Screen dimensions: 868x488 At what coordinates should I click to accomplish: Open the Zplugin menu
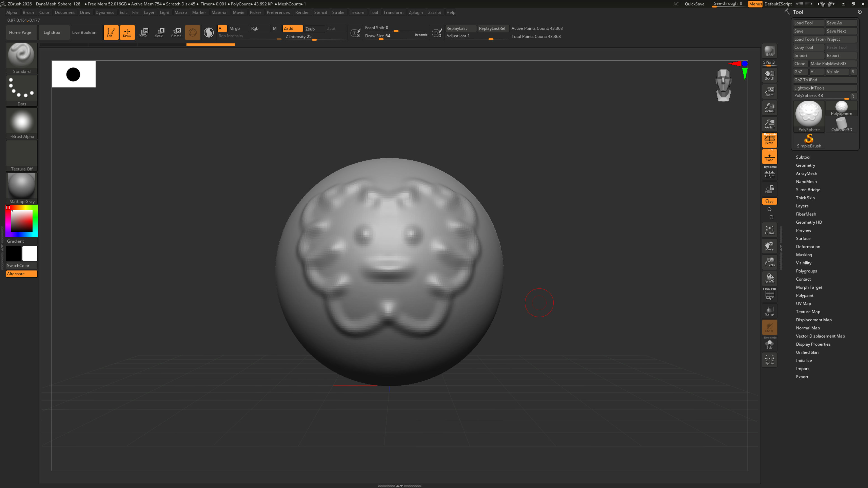click(415, 12)
